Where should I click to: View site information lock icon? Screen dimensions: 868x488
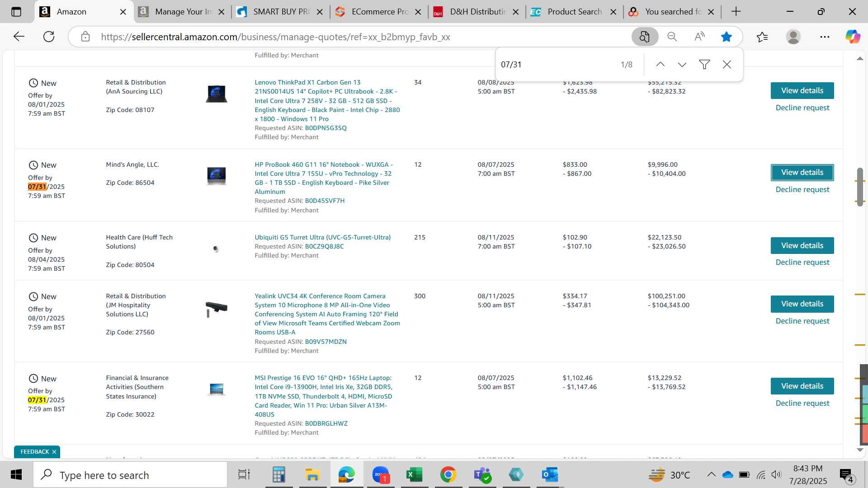point(85,37)
